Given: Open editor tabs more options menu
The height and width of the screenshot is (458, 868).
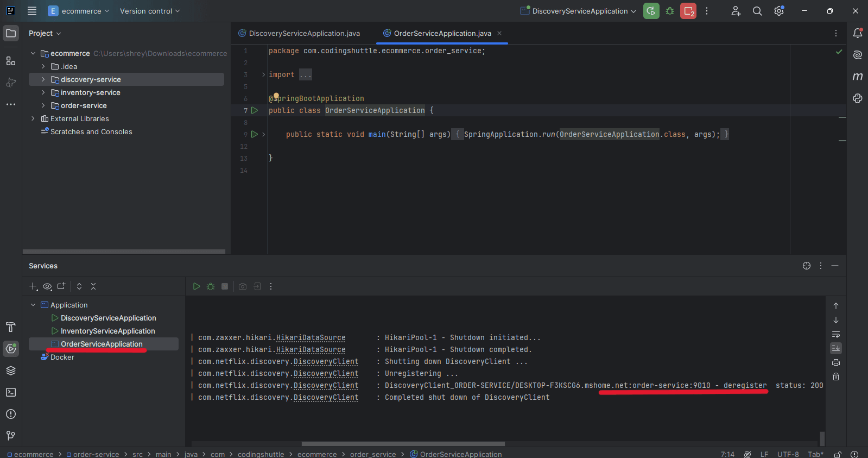Looking at the screenshot, I should coord(835,33).
